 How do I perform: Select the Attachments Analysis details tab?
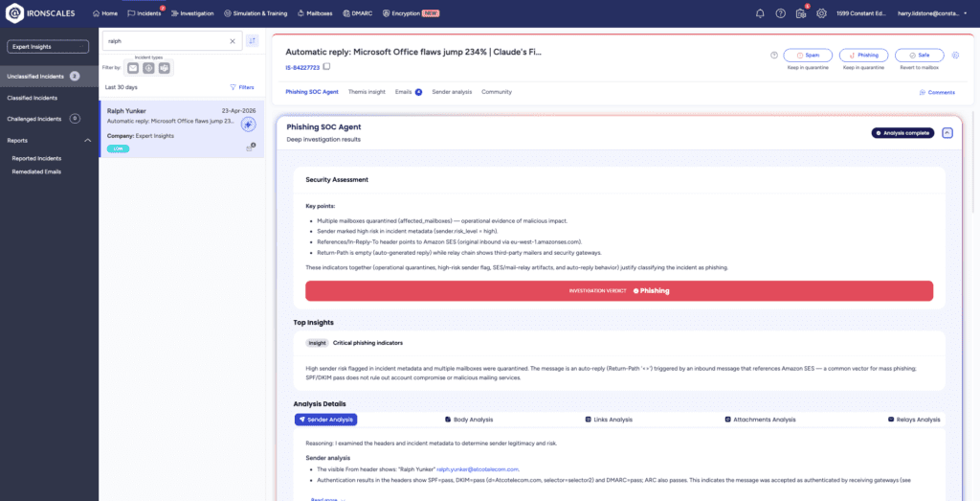click(760, 420)
